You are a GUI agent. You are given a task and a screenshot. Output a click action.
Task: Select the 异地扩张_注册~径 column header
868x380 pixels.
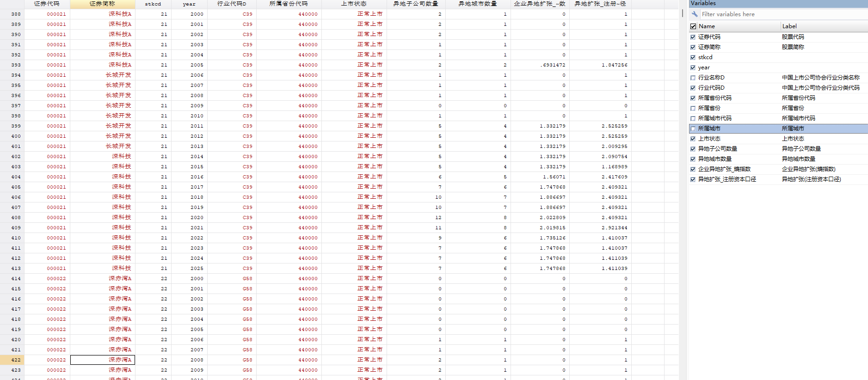tap(600, 4)
